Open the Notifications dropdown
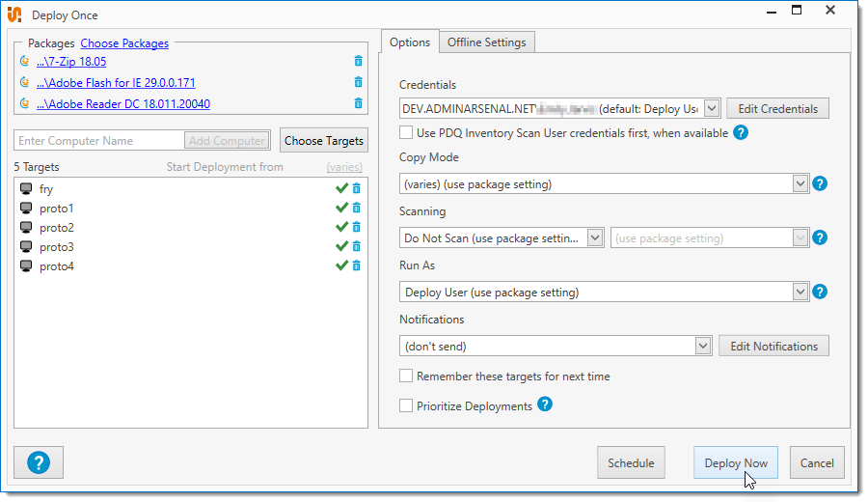The width and height of the screenshot is (868, 502). point(702,346)
